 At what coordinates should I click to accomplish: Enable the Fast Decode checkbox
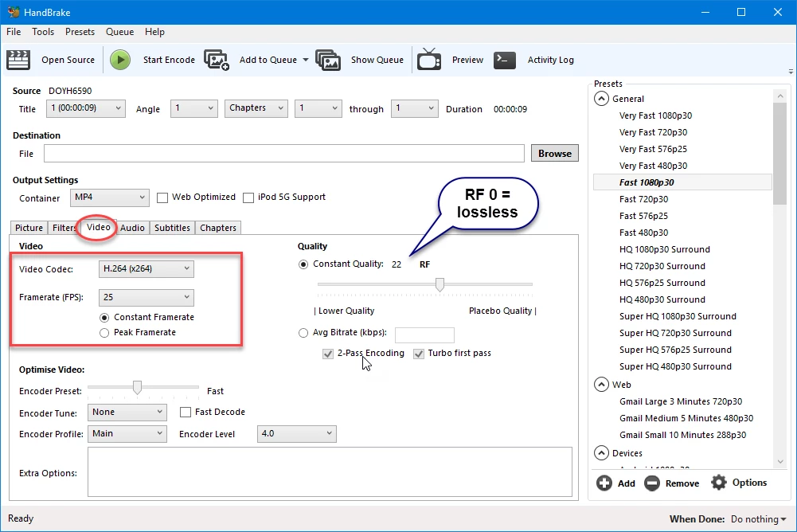coord(186,412)
